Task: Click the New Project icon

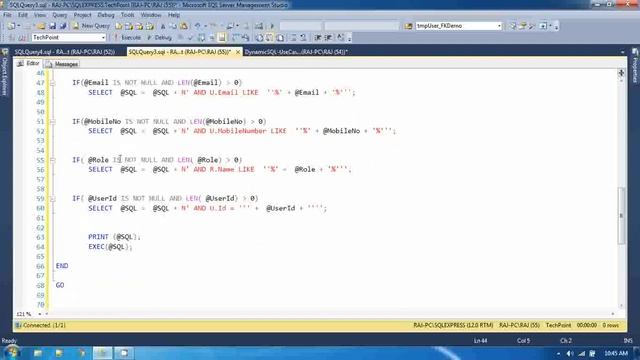Action: tap(11, 26)
